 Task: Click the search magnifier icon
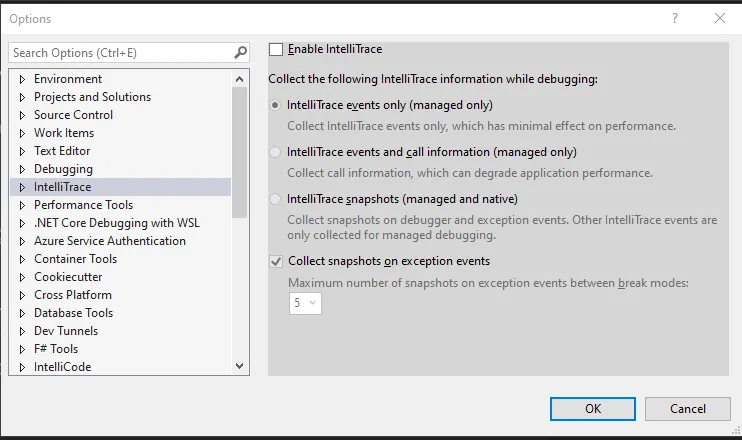click(x=240, y=53)
